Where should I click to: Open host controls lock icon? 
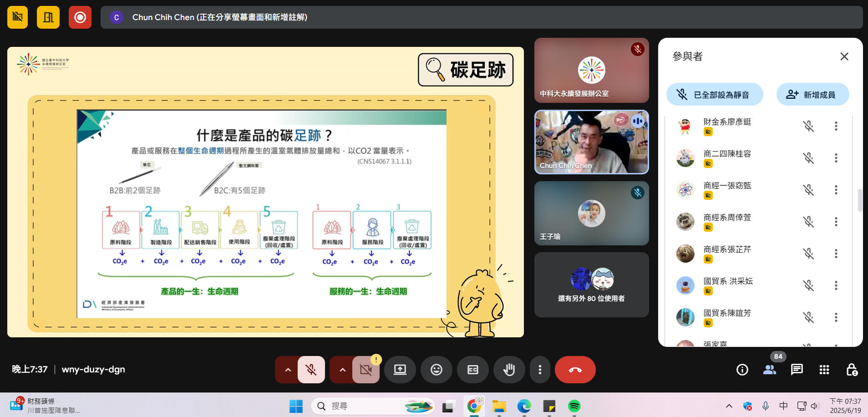(x=851, y=370)
